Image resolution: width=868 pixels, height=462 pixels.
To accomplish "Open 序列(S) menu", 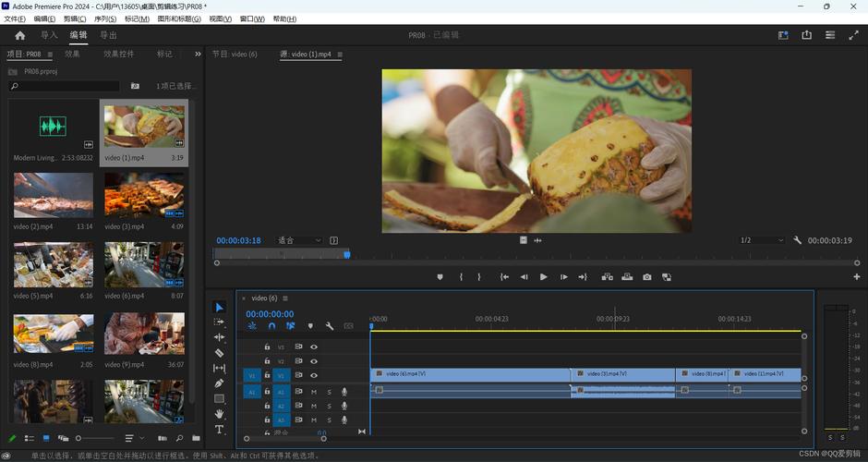I will point(105,18).
